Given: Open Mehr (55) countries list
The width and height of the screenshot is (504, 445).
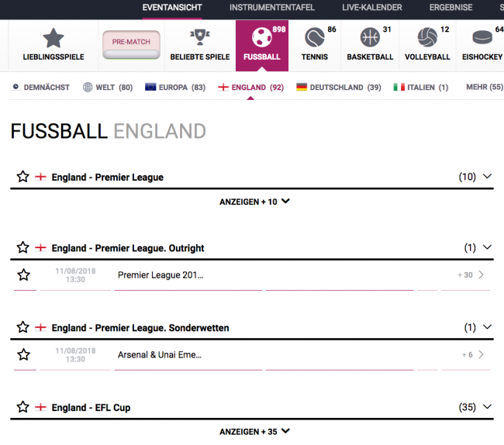Looking at the screenshot, I should pyautogui.click(x=485, y=87).
